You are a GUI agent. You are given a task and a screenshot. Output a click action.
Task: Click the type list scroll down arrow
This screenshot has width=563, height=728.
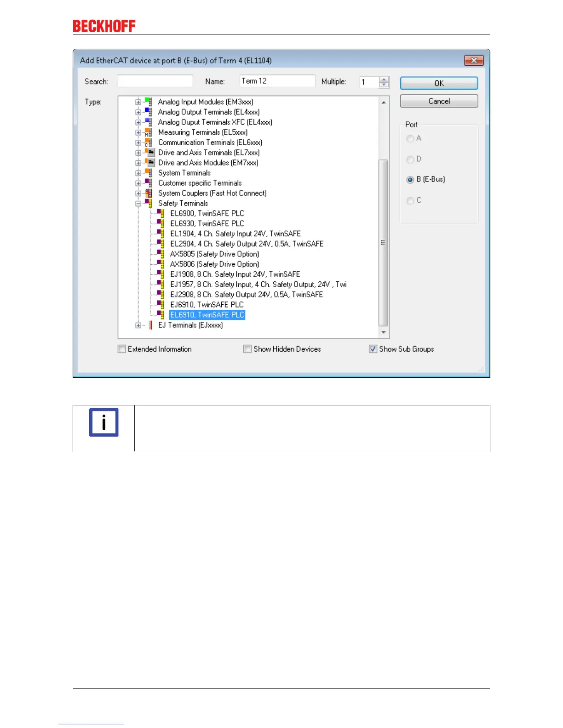coord(383,332)
